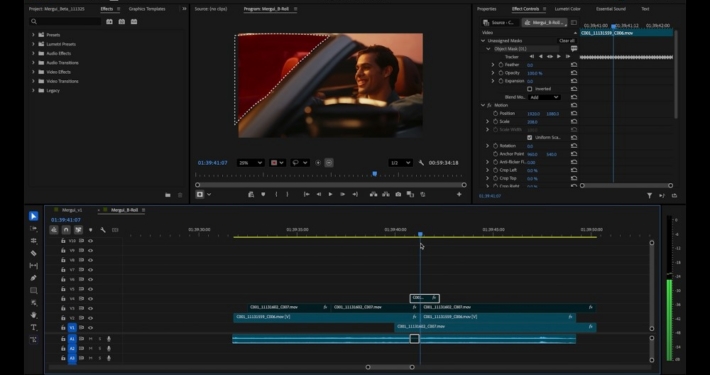Open Source: (no clips) monitor tab
710x375 pixels.
tap(211, 9)
